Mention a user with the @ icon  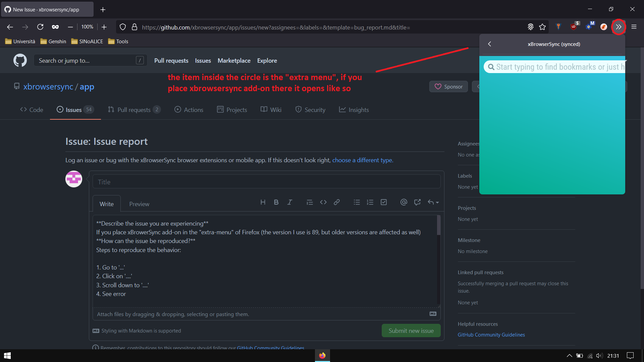(404, 202)
